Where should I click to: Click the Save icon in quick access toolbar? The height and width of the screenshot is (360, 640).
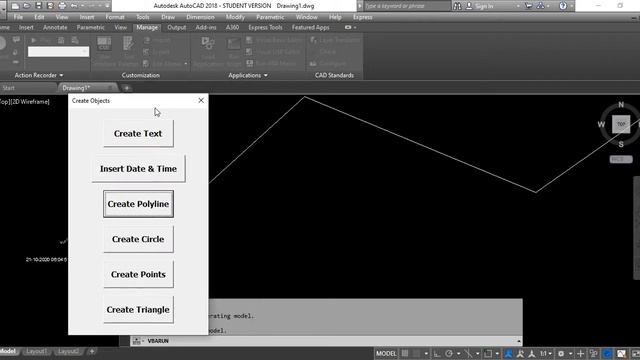coord(38,6)
